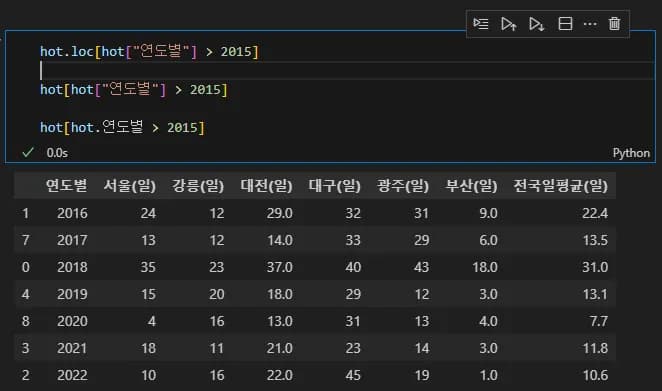Click Busan value 9.0 in 2016 row
The image size is (662, 391).
click(488, 213)
